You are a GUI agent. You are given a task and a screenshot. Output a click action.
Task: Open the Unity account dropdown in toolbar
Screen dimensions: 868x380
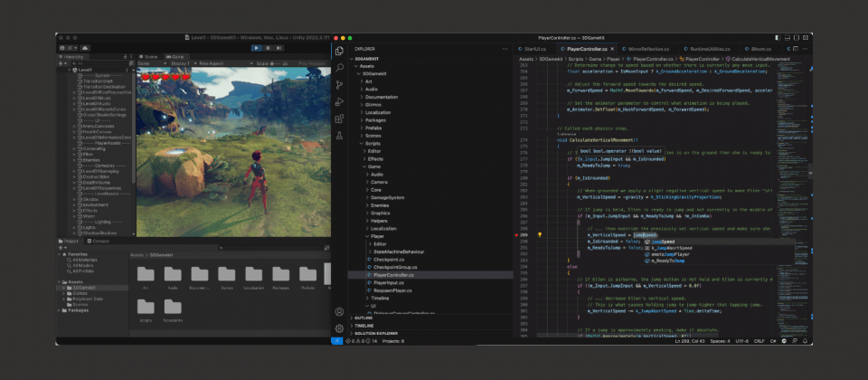70,48
